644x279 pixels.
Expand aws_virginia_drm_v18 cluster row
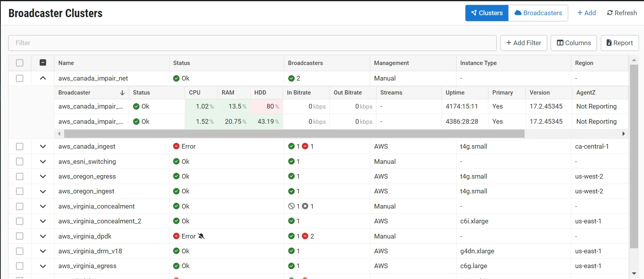point(43,251)
